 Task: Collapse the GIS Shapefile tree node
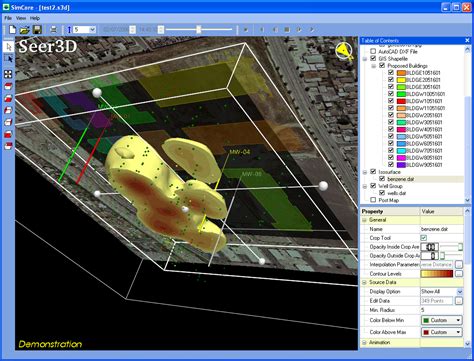[x=365, y=59]
